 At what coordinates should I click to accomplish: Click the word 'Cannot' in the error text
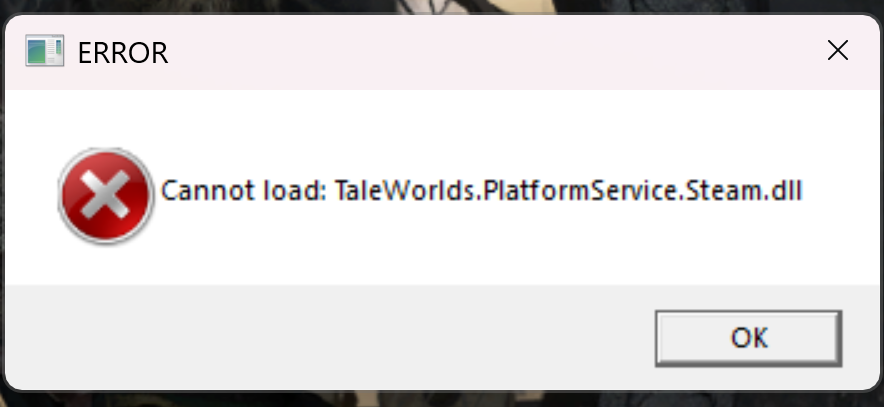[208, 191]
